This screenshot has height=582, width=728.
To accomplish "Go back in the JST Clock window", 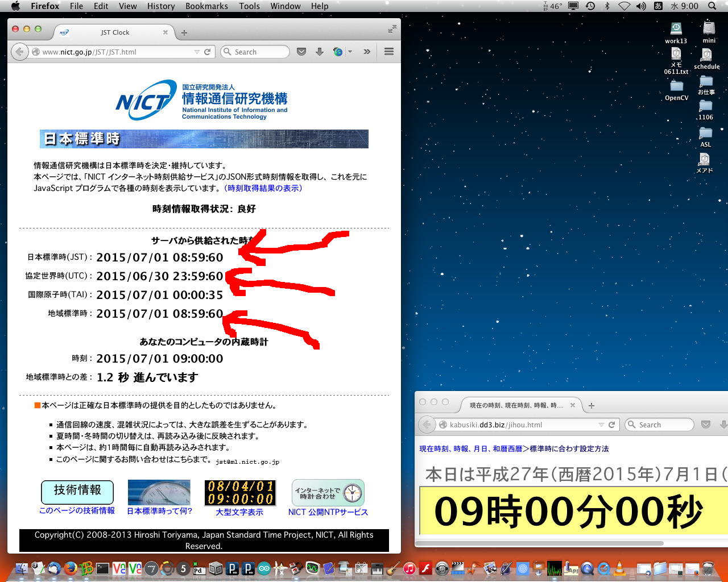I will point(20,52).
